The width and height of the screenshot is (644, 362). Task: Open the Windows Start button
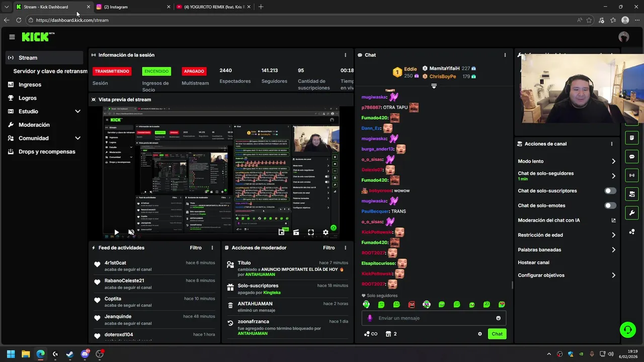pyautogui.click(x=11, y=354)
